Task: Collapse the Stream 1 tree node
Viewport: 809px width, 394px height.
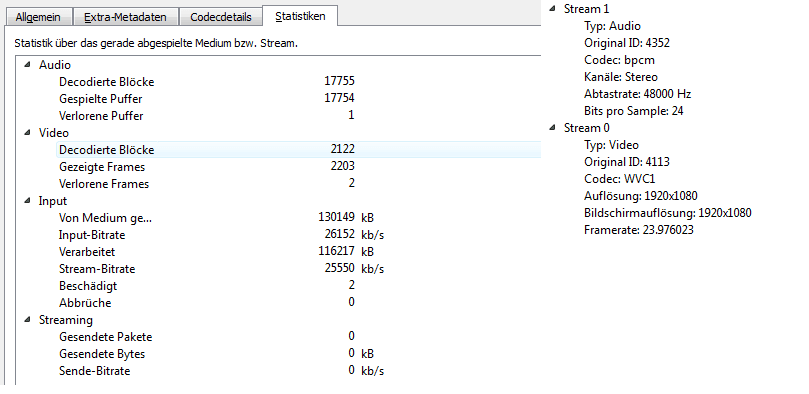Action: coord(553,9)
